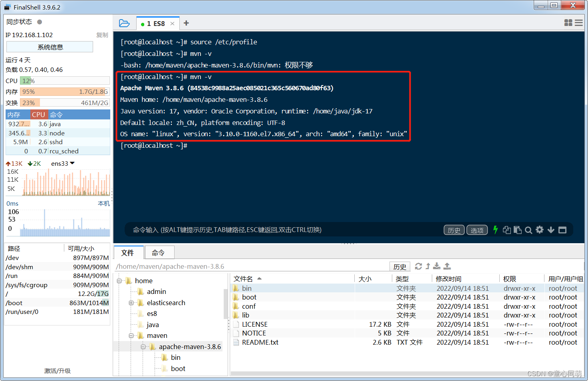Viewport: 588px width, 381px height.
Task: Click the 系统信息 button
Action: 50,47
